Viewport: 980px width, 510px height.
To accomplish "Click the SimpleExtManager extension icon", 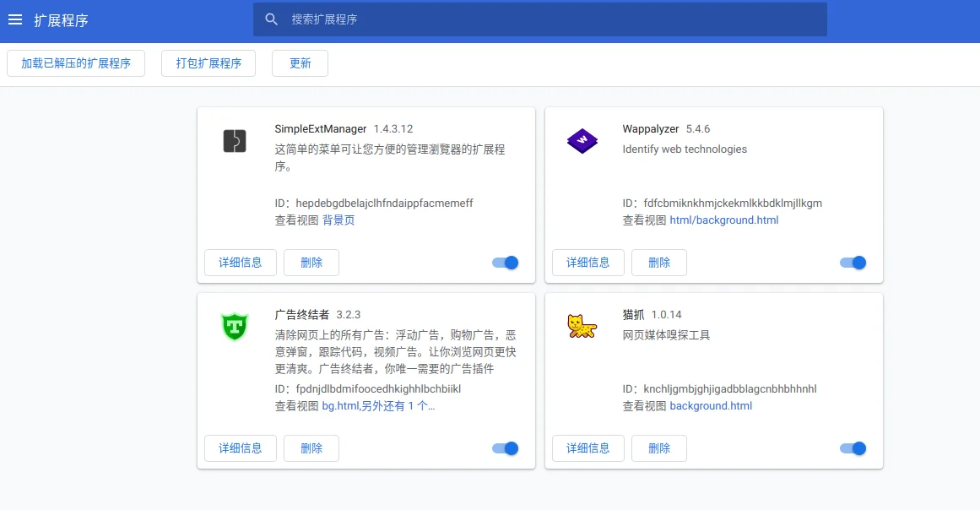I will [x=235, y=141].
